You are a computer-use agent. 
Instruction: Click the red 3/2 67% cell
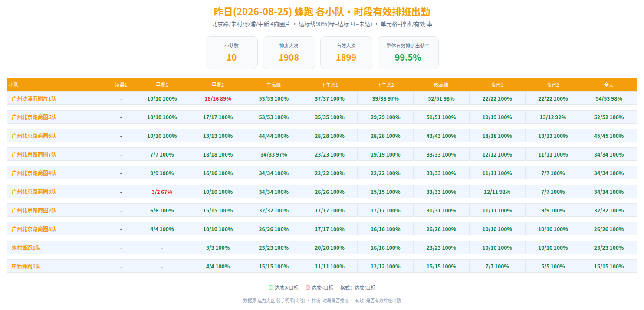pyautogui.click(x=162, y=192)
